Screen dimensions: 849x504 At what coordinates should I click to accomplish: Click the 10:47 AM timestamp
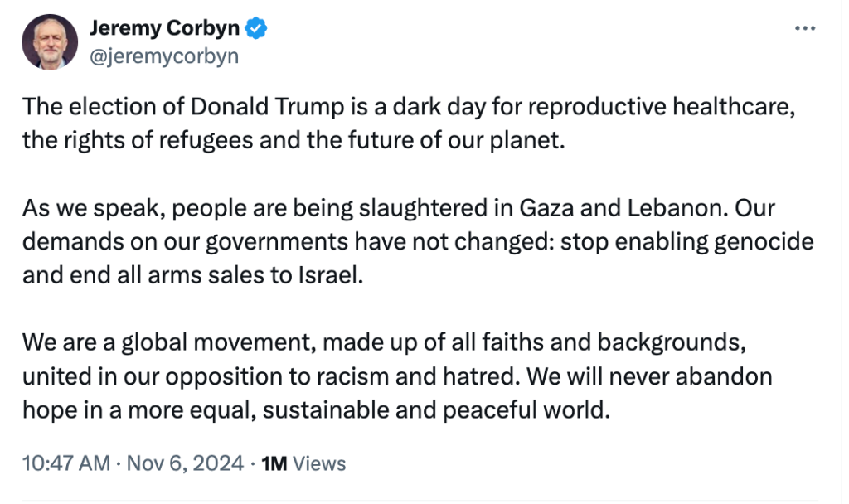65,463
